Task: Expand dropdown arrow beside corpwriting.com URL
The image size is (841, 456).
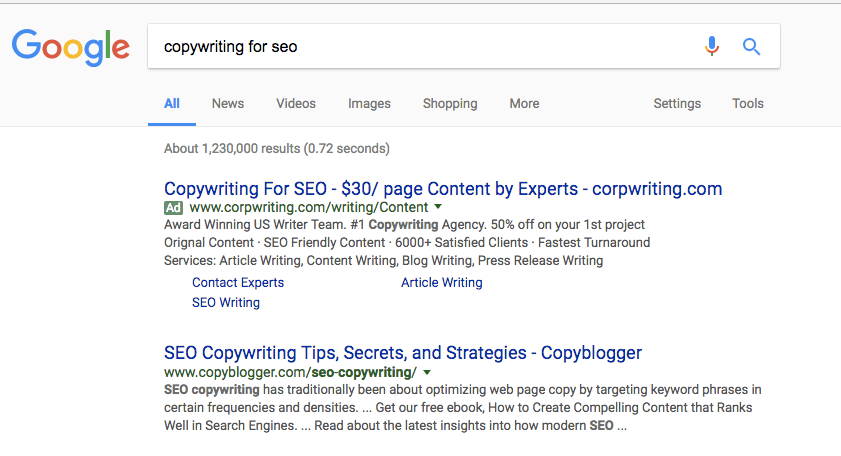Action: 438,207
